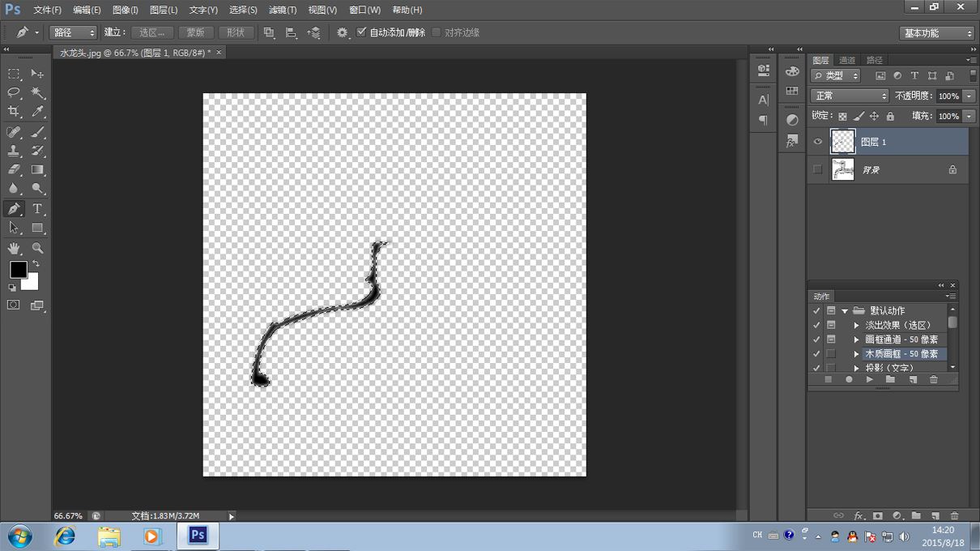Viewport: 980px width, 551px height.
Task: Select the Spot Healing Brush tool
Action: pos(14,132)
